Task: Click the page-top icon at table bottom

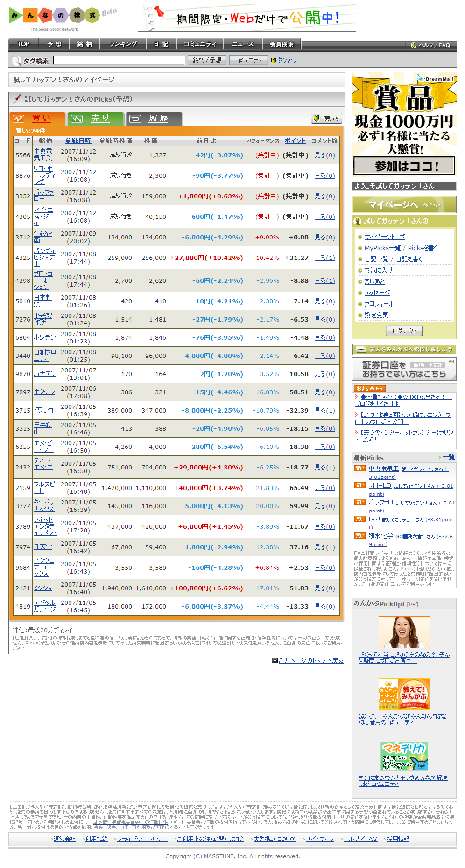Action: (x=275, y=660)
